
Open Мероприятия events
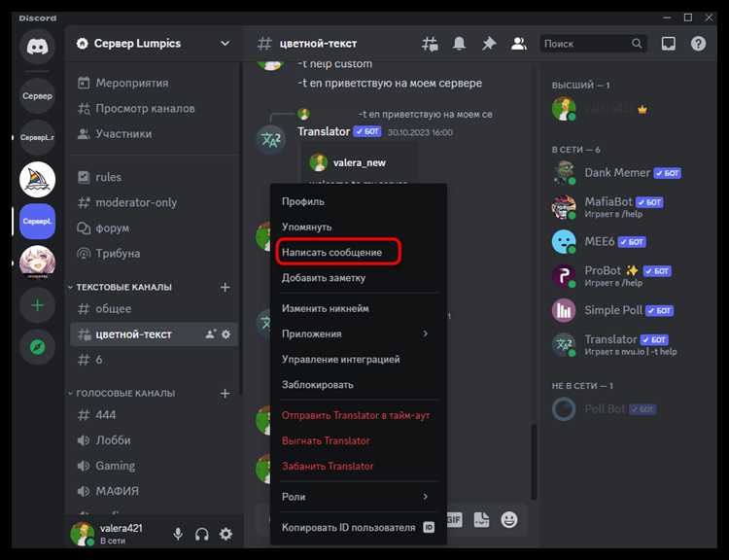pyautogui.click(x=154, y=83)
